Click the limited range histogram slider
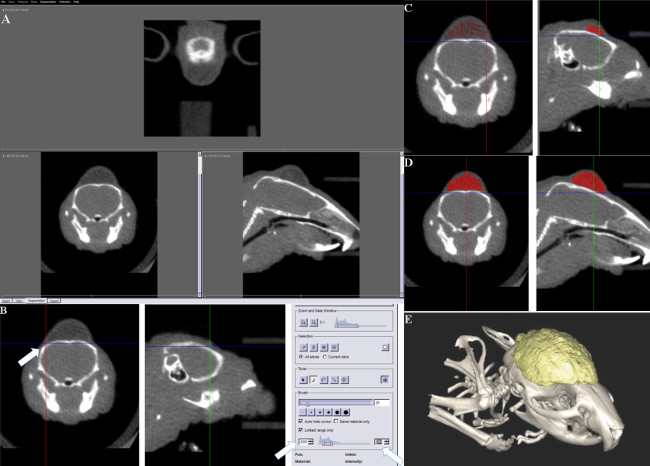The image size is (650, 466). (x=344, y=442)
